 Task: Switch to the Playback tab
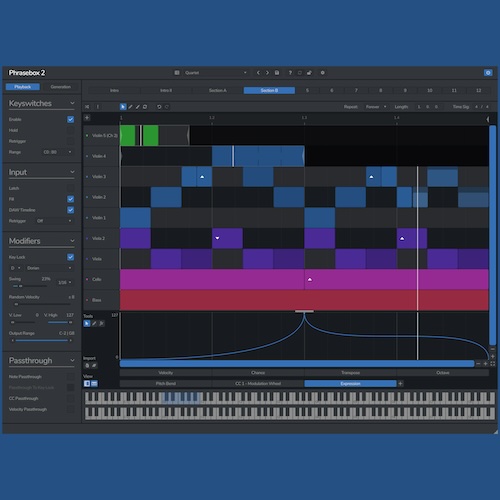pyautogui.click(x=23, y=87)
